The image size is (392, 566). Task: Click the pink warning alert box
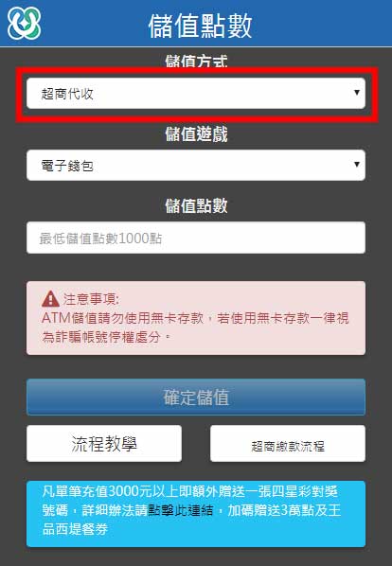pos(196,318)
